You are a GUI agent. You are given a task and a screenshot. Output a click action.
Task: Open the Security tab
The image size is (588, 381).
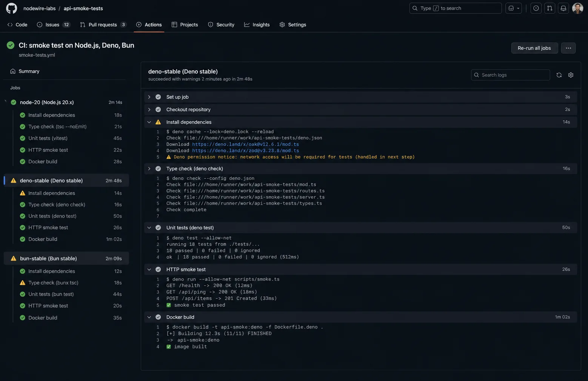(x=221, y=25)
